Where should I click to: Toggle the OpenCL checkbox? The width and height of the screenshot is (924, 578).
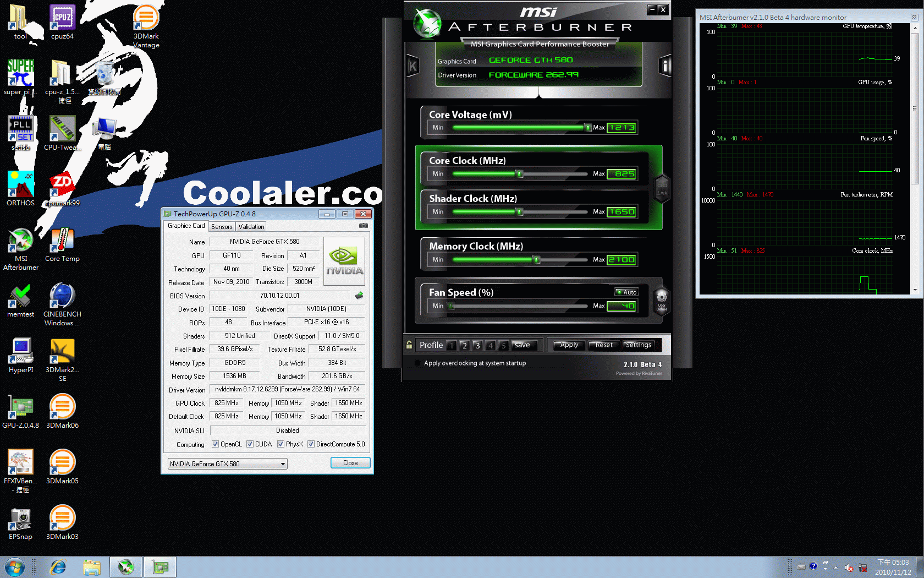(216, 444)
